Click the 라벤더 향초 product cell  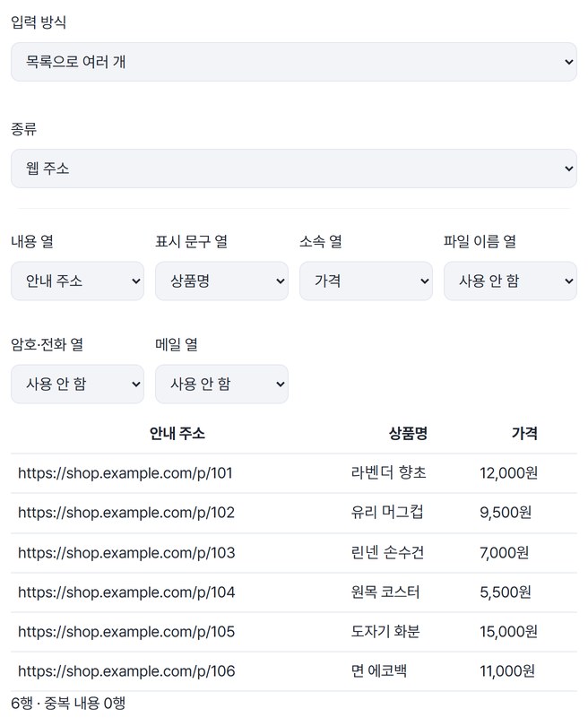tap(388, 472)
